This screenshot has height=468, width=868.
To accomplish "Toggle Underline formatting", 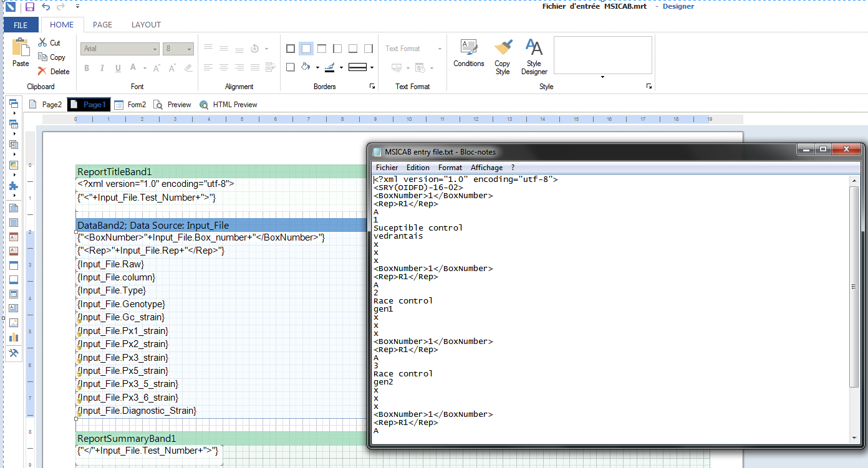I will point(117,68).
